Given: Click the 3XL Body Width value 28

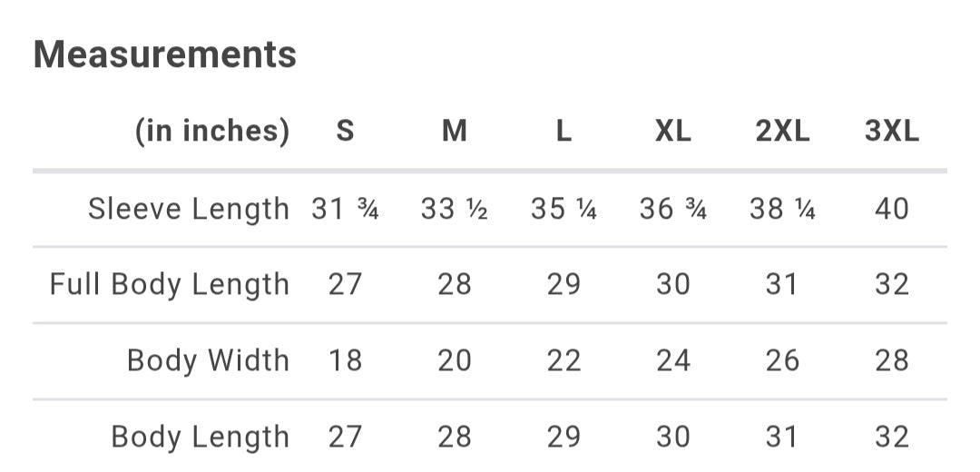Looking at the screenshot, I should coord(892,360).
